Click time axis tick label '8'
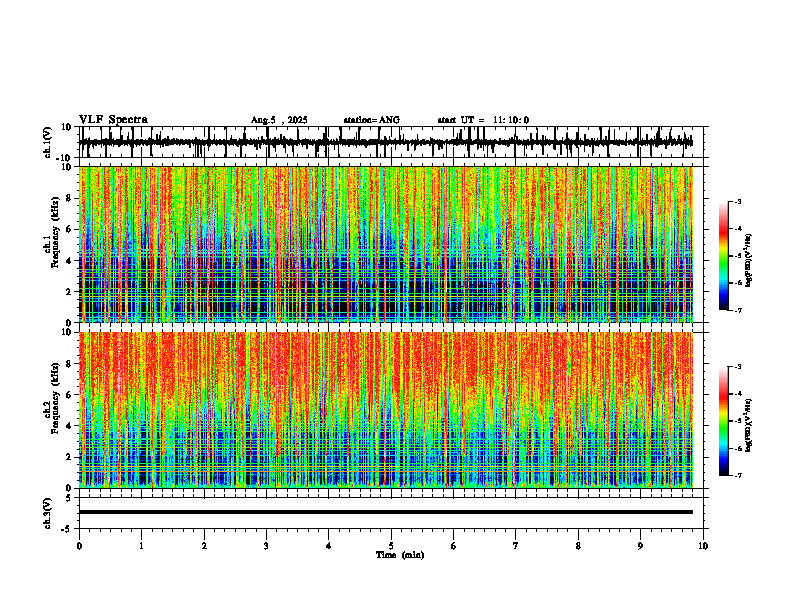This screenshot has width=792, height=612. click(x=578, y=546)
